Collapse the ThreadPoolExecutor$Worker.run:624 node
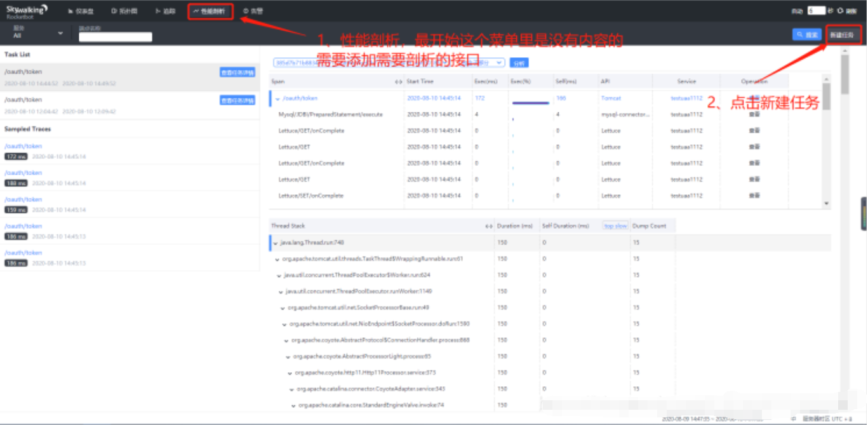Image resolution: width=868 pixels, height=425 pixels. click(280, 275)
